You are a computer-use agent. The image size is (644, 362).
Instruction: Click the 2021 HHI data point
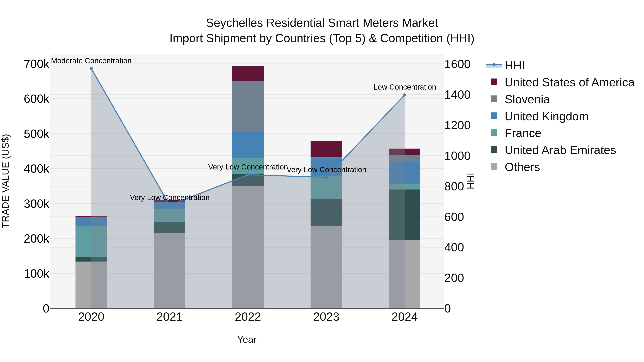170,205
